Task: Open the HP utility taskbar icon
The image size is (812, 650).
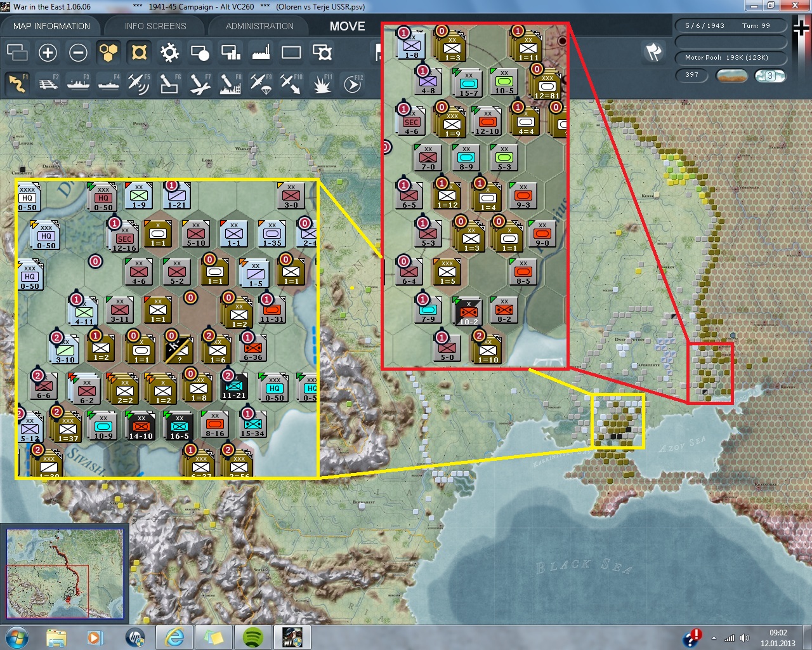Action: click(x=135, y=637)
